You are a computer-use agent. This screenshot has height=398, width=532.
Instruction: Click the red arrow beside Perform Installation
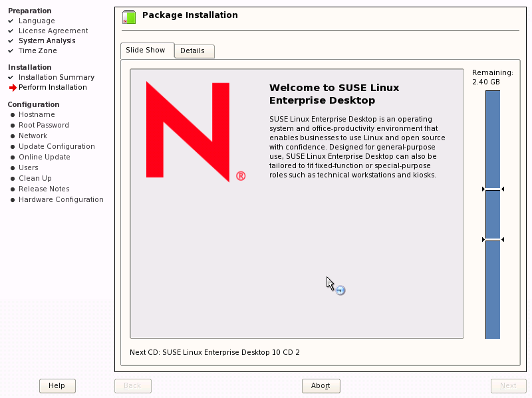[13, 88]
